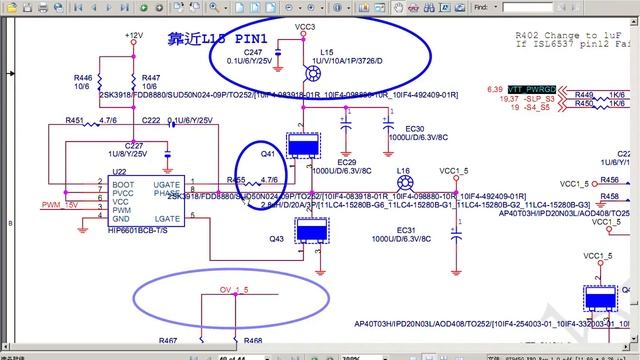Open the Find options dropdown arrow
The image size is (640, 360).
click(496, 7)
